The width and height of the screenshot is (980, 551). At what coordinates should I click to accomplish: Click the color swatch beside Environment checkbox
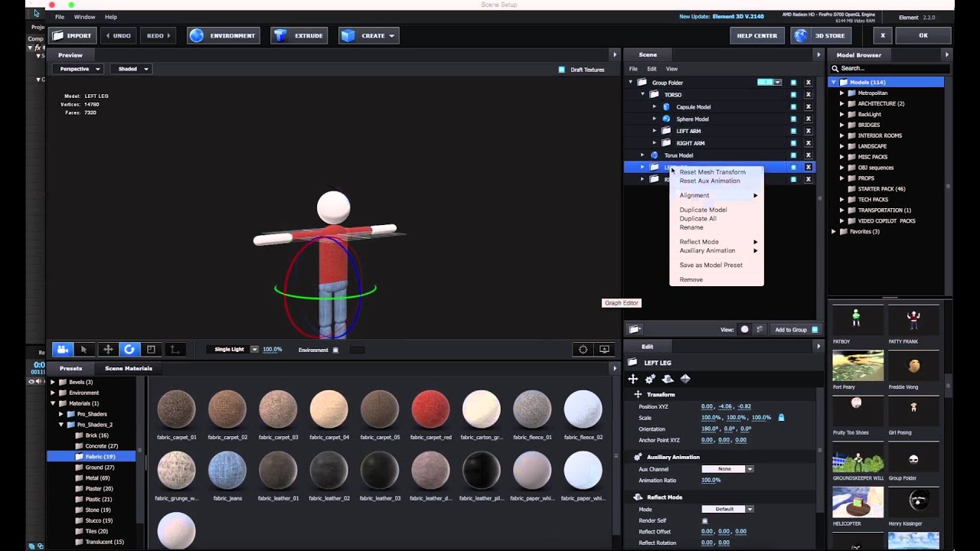click(358, 350)
